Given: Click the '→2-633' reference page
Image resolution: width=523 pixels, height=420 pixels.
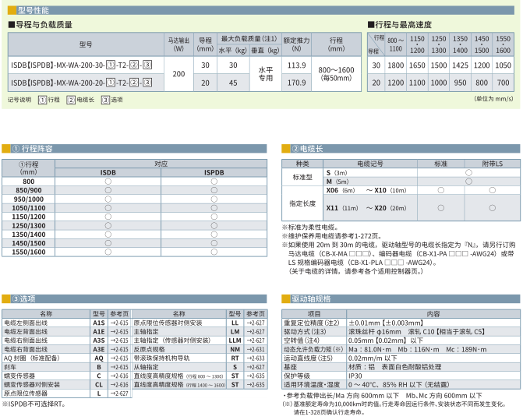Looking at the screenshot, I should [256, 358].
